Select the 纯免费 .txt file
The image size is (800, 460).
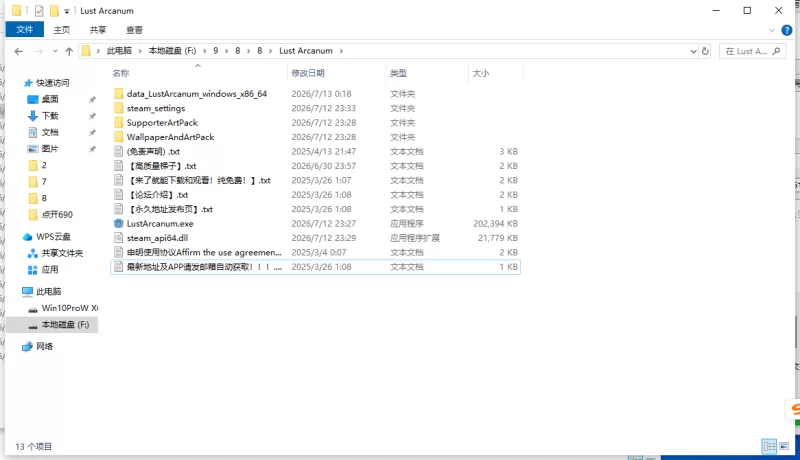[x=198, y=180]
